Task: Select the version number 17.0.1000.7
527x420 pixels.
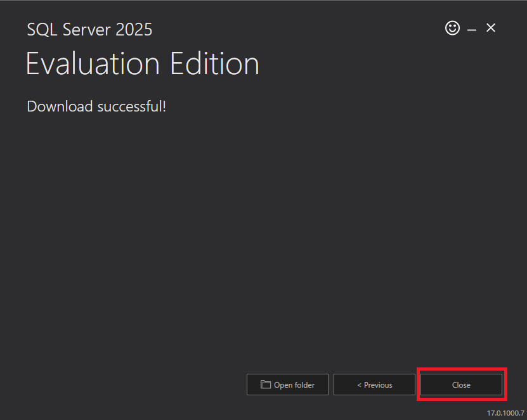Action: coord(505,413)
